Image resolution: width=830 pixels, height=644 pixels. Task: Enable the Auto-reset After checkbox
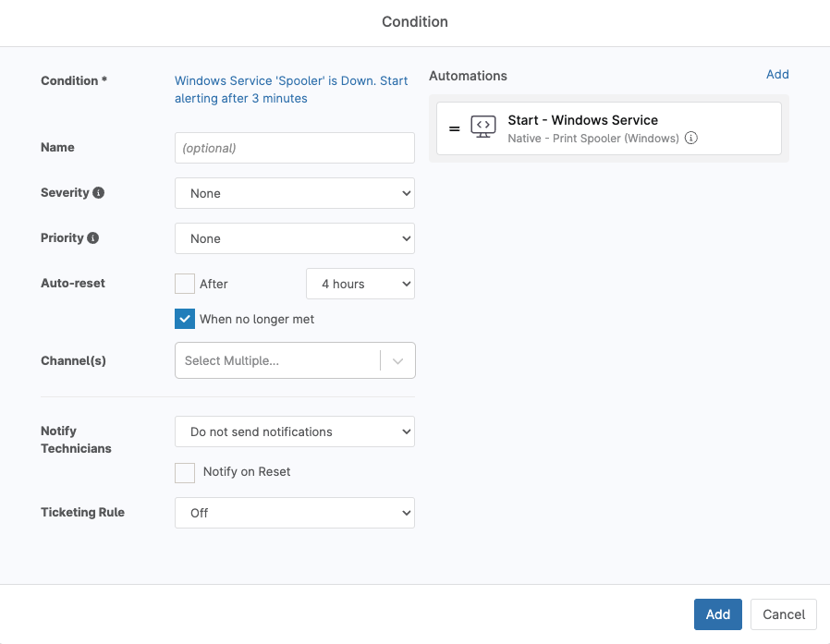click(x=185, y=284)
